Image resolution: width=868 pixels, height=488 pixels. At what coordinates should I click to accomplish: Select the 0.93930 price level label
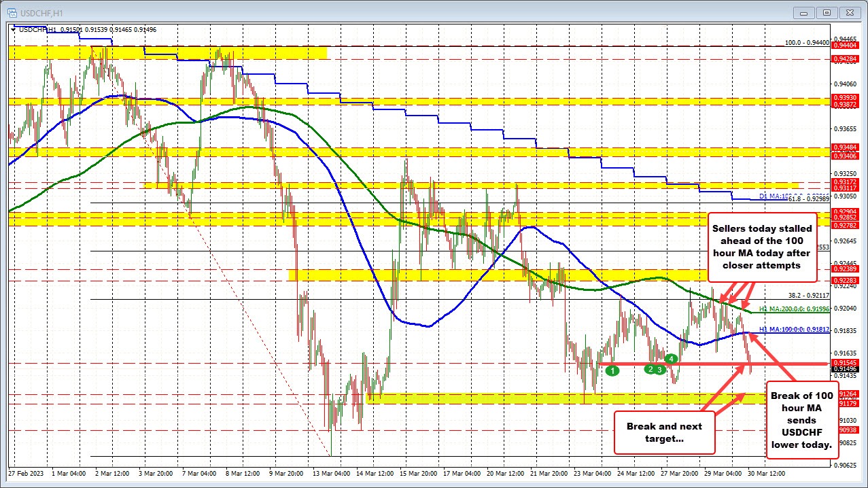pyautogui.click(x=844, y=98)
